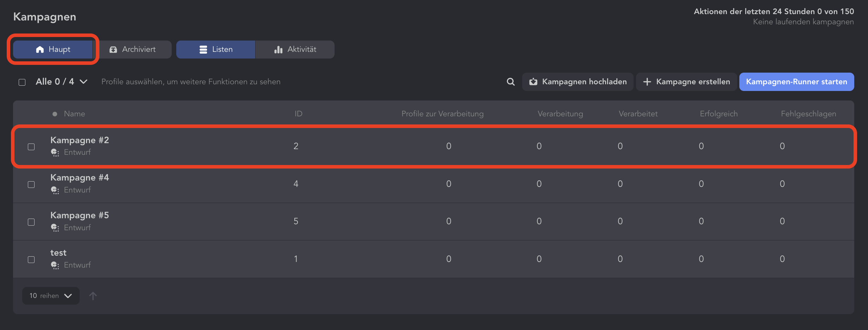Check the box next to test campaign
Image resolution: width=868 pixels, height=330 pixels.
(31, 260)
